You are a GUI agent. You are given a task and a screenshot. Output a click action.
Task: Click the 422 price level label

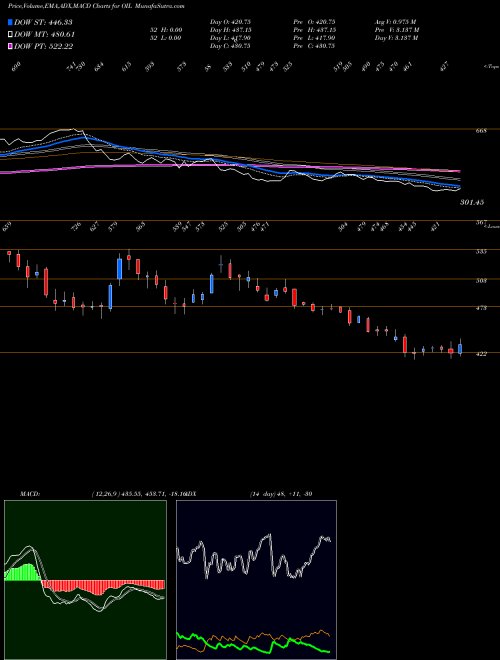click(481, 354)
